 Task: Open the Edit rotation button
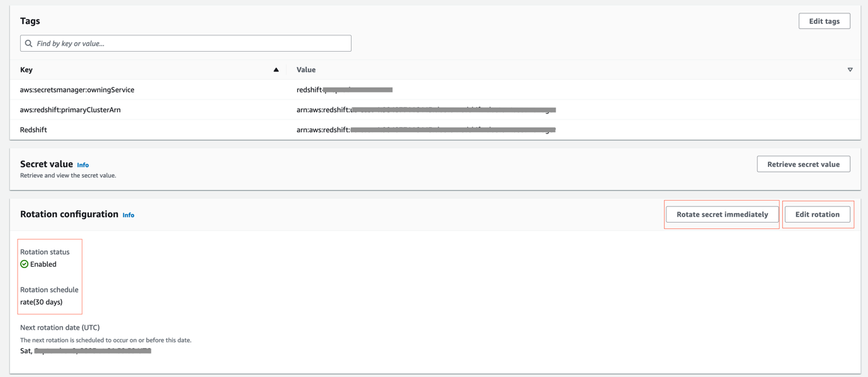[817, 215]
